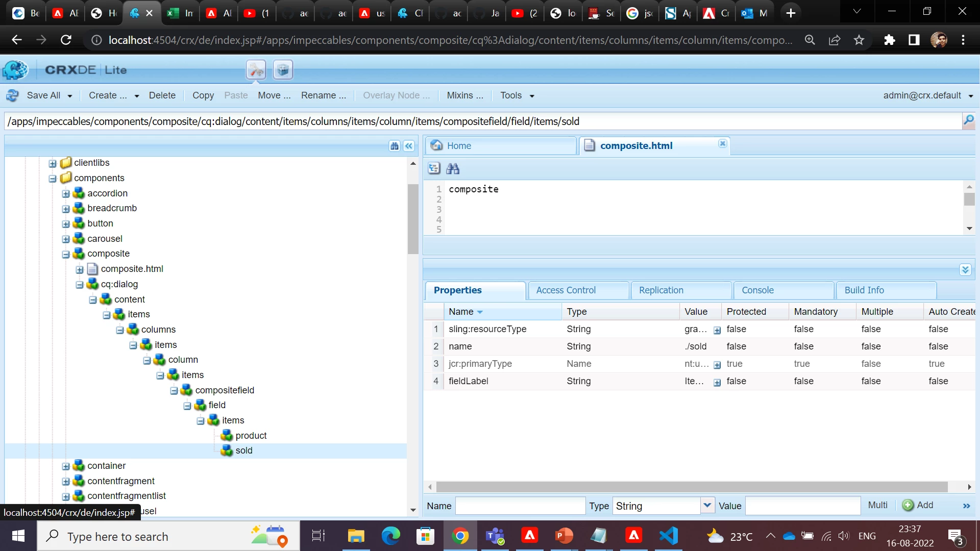Open the Type dropdown in property form
This screenshot has height=551, width=980.
[x=707, y=505]
